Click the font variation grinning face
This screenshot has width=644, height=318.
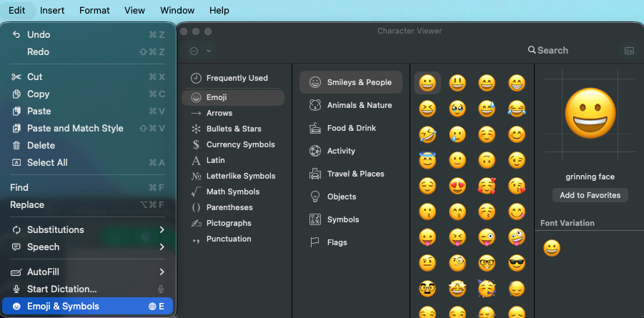pyautogui.click(x=552, y=249)
